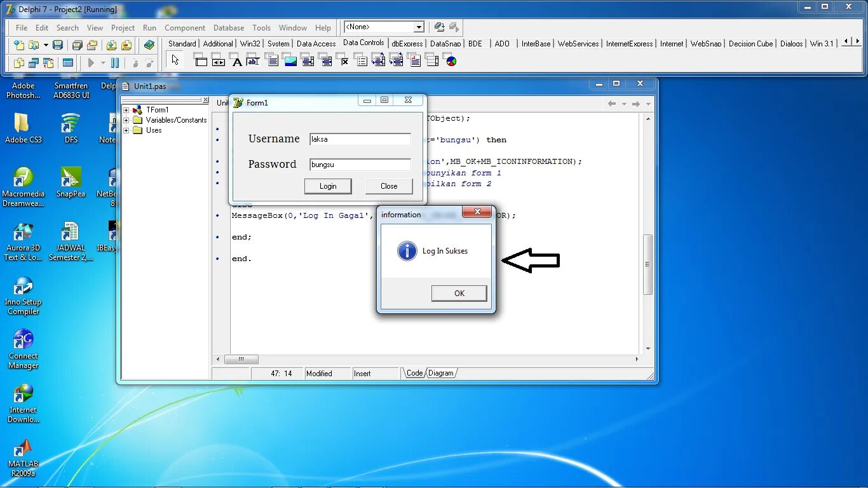The width and height of the screenshot is (868, 488).
Task: Click the Insert status bar text
Action: [x=362, y=374]
